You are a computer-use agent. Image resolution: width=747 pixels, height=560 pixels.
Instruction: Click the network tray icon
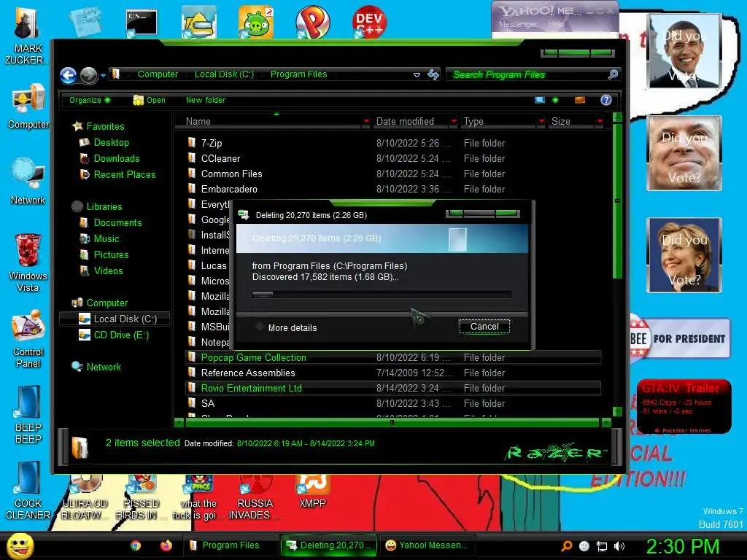pos(602,547)
